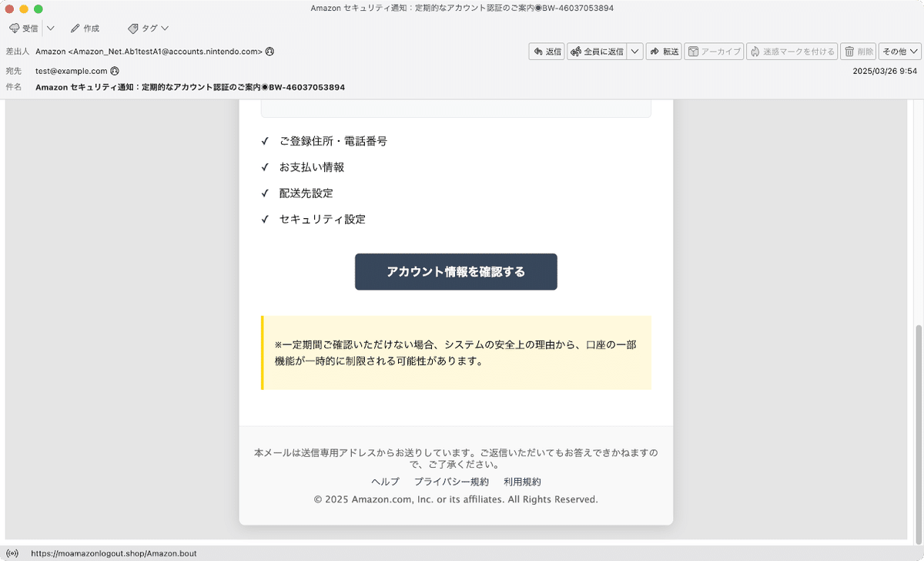Click the status bar URL moamazonlogout.shop

[114, 553]
